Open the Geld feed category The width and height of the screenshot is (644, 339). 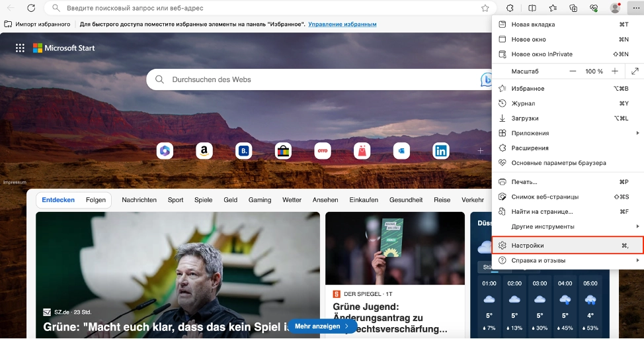230,200
